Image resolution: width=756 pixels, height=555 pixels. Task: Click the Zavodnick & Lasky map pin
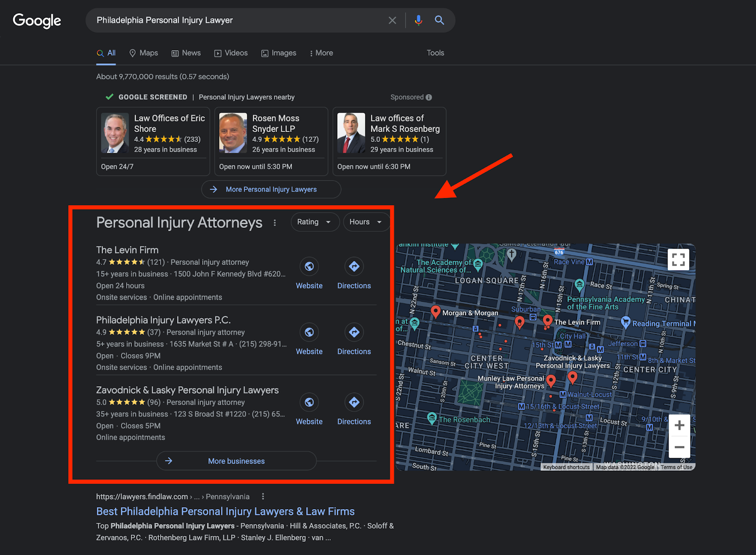click(573, 377)
